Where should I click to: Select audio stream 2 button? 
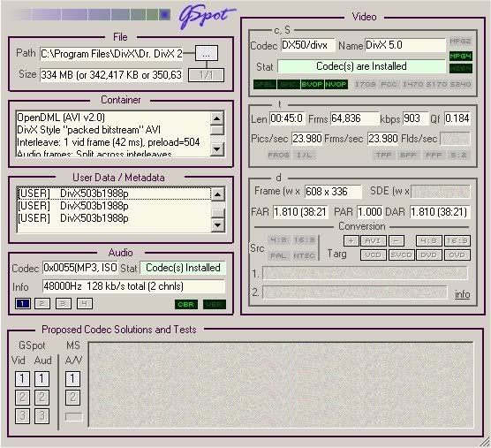[x=42, y=304]
